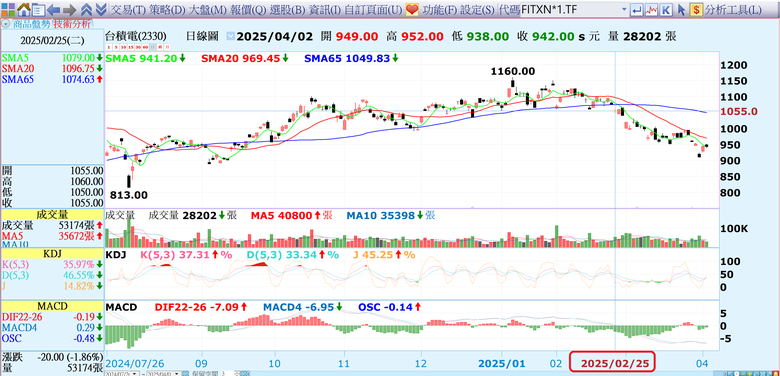Open the 資訊(I) menu
This screenshot has height=376, width=780.
325,9
